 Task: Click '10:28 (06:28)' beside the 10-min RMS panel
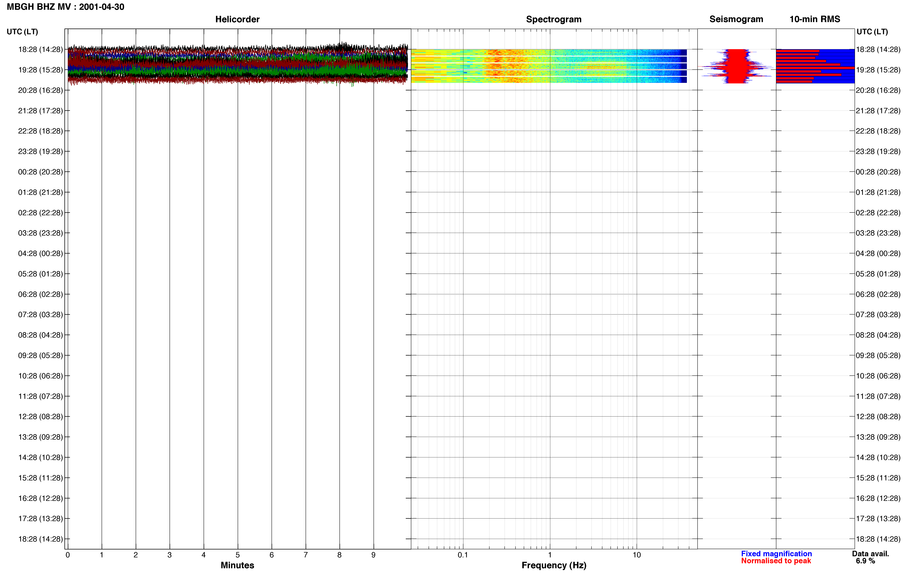click(878, 376)
